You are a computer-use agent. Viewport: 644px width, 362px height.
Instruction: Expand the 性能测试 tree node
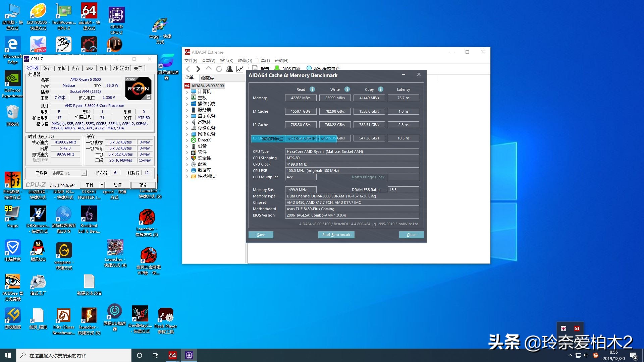pyautogui.click(x=187, y=176)
